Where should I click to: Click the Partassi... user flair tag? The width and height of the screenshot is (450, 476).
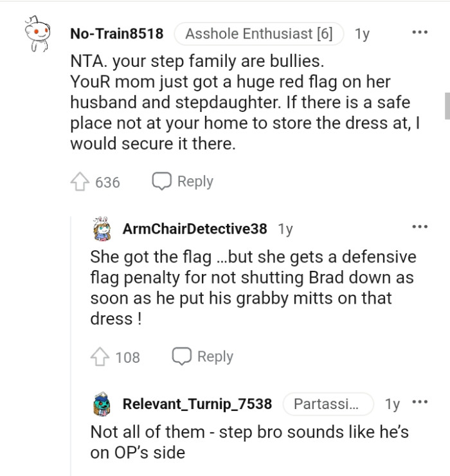tap(328, 404)
